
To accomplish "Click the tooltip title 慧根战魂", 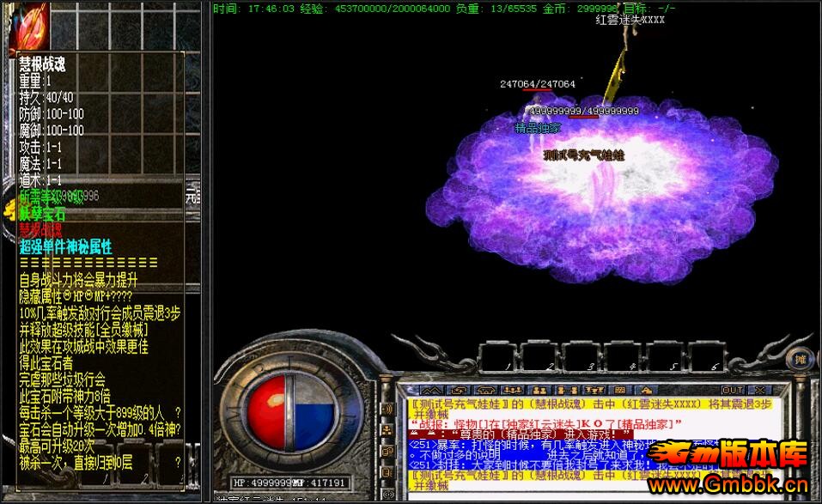I will [42, 64].
